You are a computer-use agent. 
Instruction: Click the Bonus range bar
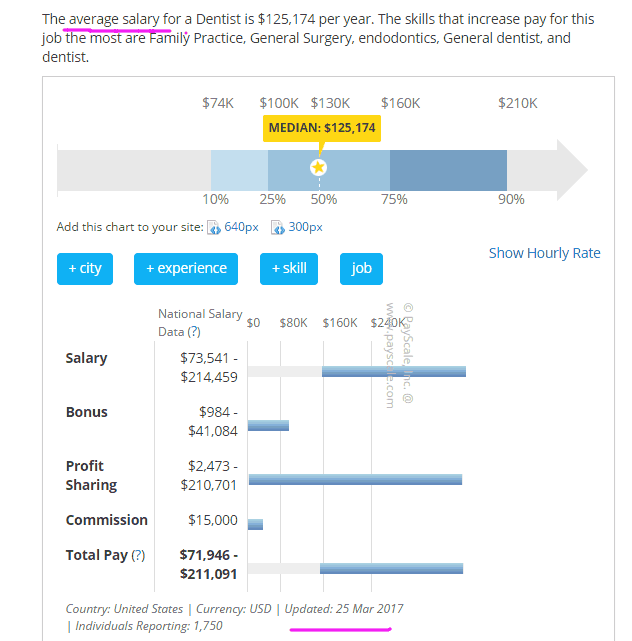tap(268, 426)
